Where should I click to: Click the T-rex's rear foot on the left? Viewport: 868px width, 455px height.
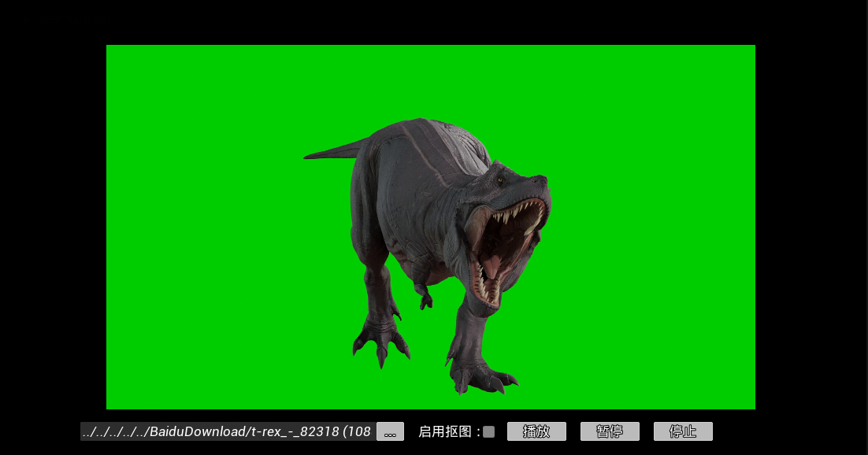pos(380,340)
